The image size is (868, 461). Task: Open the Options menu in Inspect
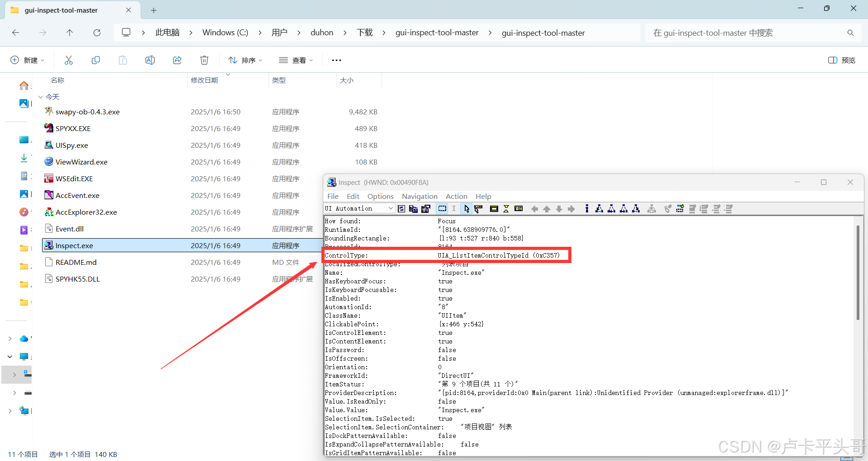(x=380, y=196)
